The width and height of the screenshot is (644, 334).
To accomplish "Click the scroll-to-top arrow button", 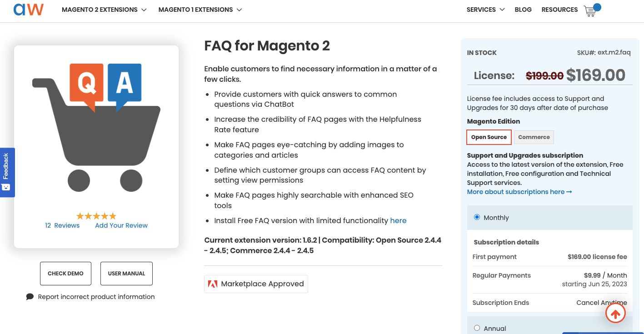I will [x=615, y=313].
